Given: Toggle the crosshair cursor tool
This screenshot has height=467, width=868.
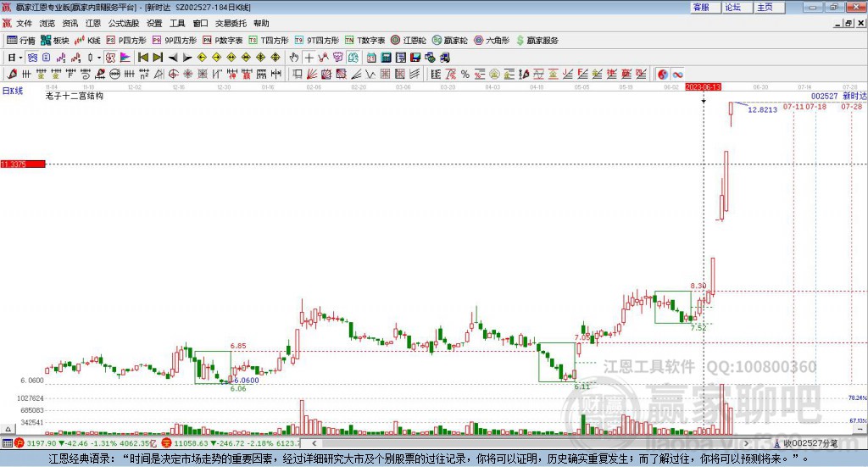Looking at the screenshot, I should coord(309,58).
